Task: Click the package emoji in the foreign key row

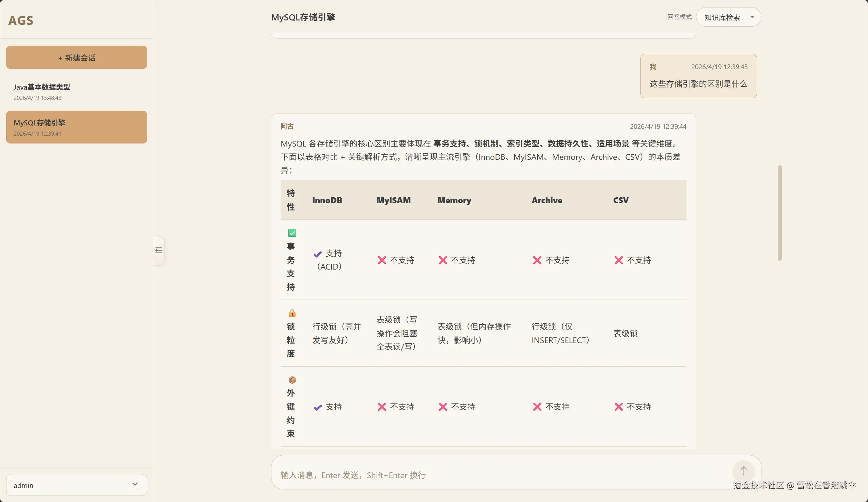Action: (292, 380)
